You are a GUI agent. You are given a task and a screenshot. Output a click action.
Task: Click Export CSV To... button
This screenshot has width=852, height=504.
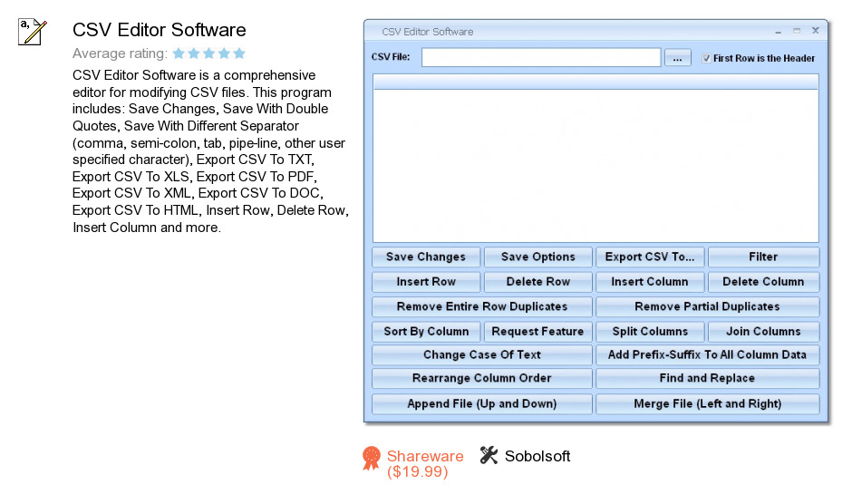650,257
